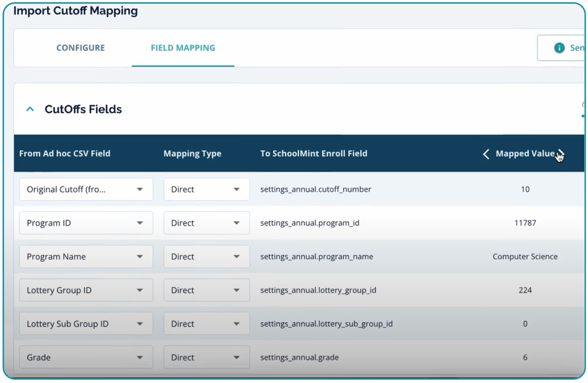Click the Computer Science mapped value cell

525,257
